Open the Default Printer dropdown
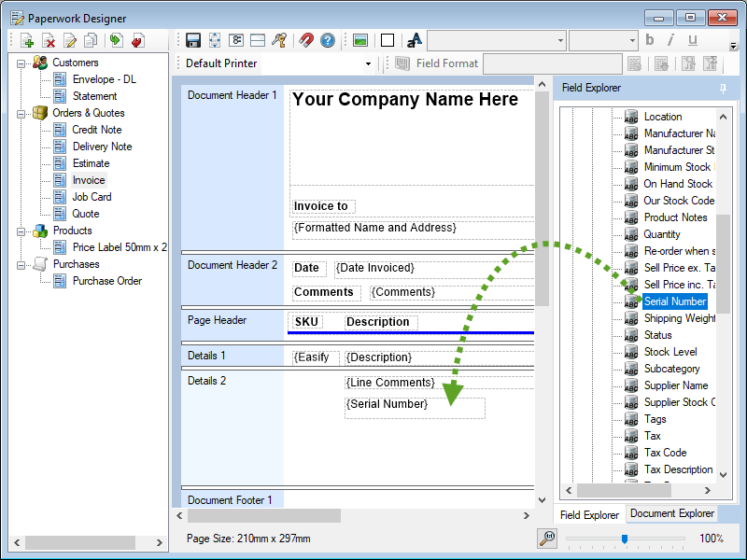747x560 pixels. [x=368, y=63]
